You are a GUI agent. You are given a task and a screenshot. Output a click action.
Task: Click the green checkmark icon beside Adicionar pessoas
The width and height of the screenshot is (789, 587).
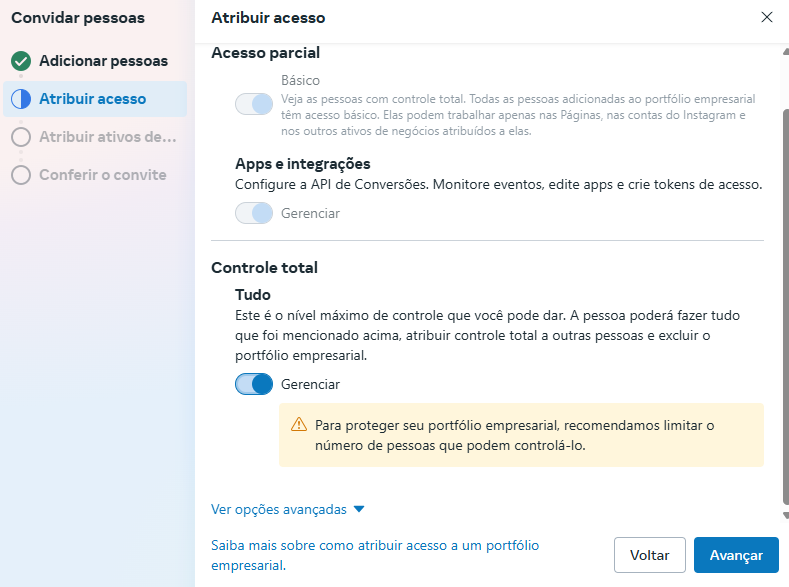tap(21, 61)
